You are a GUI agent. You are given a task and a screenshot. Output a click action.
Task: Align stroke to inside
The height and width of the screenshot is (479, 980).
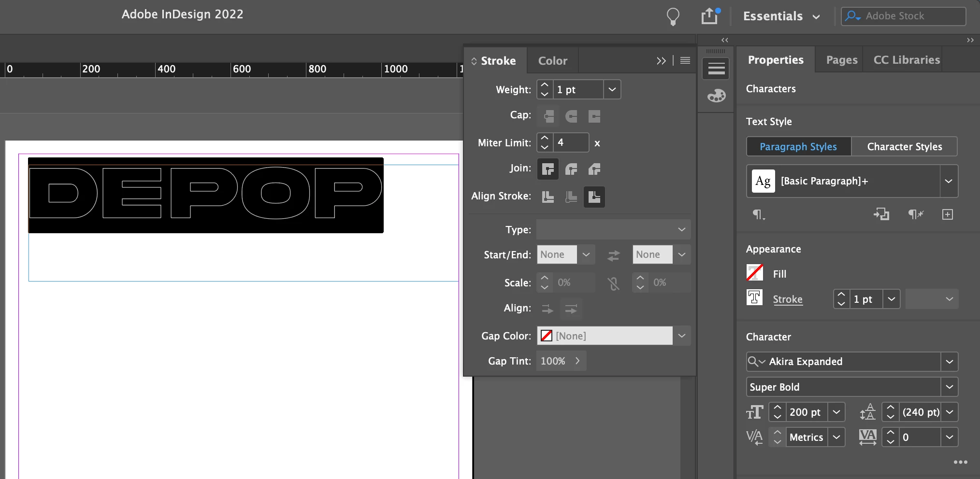571,197
